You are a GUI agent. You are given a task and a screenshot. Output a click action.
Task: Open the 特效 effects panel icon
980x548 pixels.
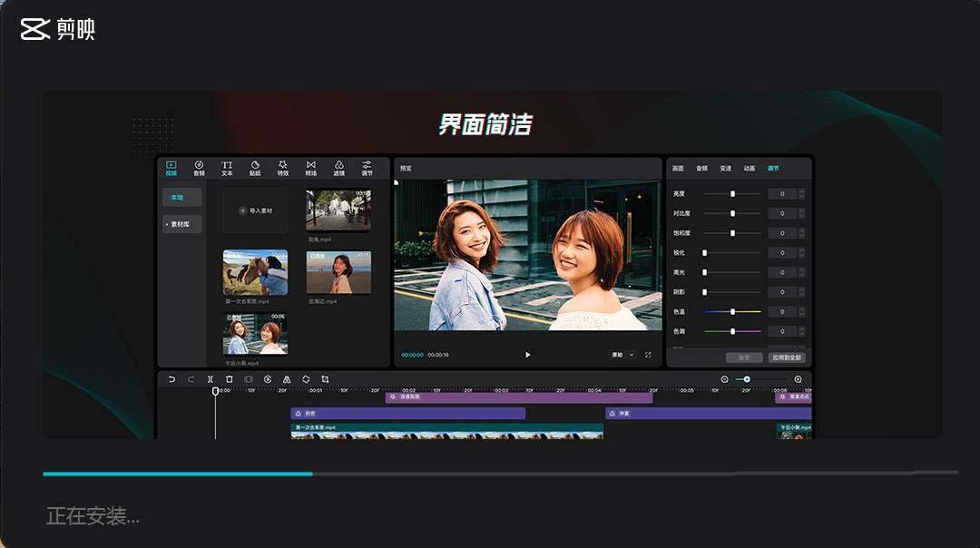(283, 166)
